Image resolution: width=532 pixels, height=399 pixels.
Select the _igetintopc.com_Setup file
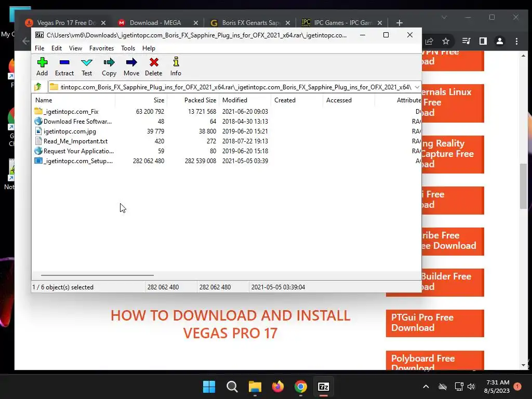[74, 161]
